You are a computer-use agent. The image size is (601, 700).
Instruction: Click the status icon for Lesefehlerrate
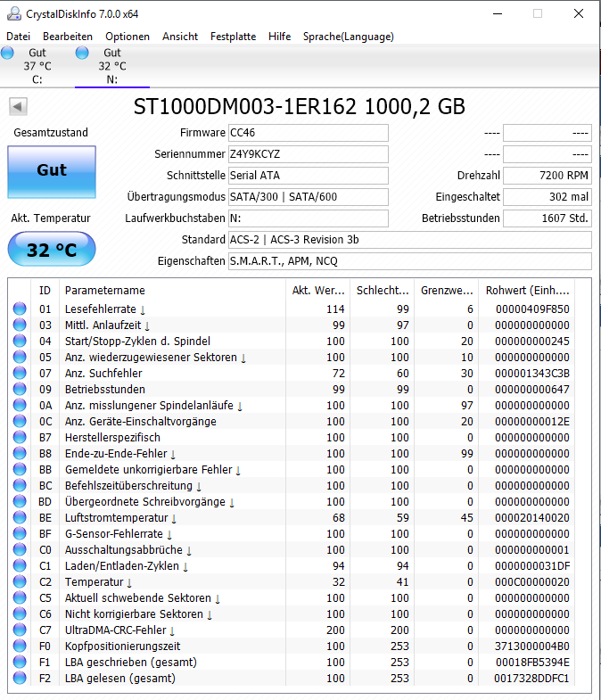20,309
